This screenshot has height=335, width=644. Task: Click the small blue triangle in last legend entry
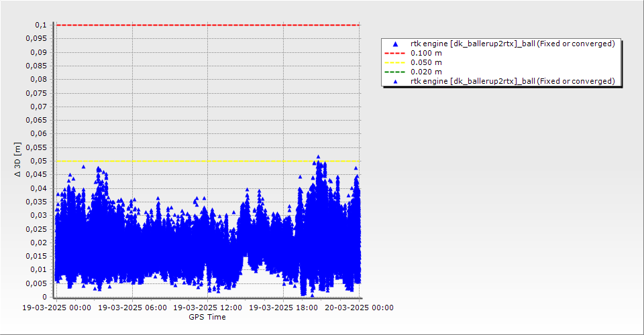coord(395,81)
